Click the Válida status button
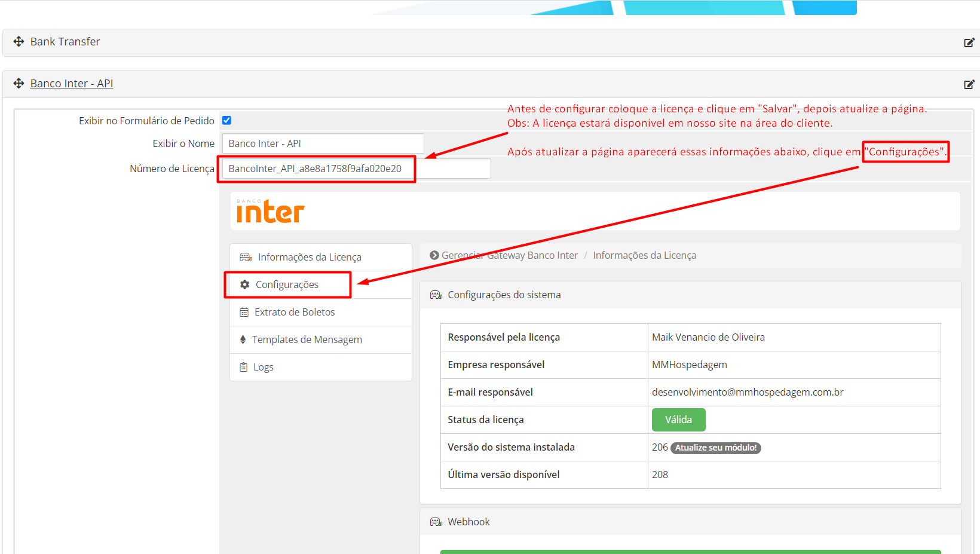 tap(678, 420)
